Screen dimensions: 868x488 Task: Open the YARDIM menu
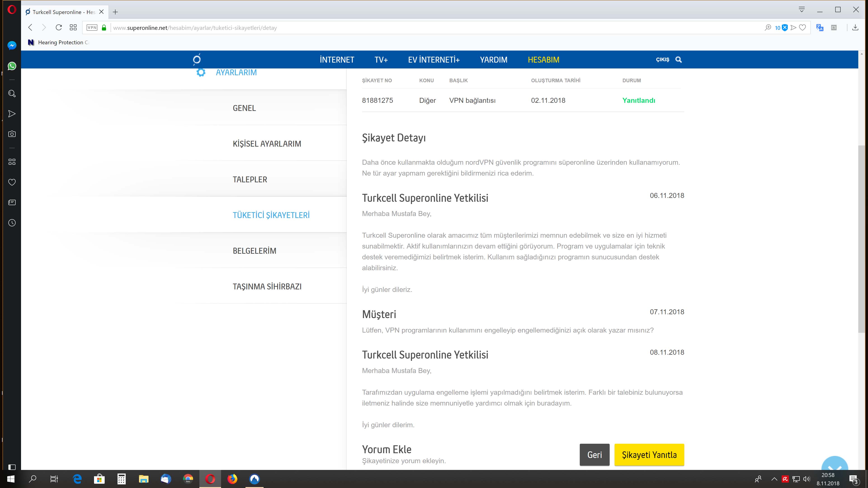click(494, 60)
